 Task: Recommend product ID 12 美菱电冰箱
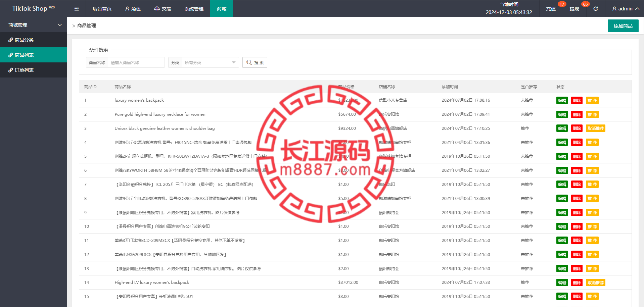592,254
